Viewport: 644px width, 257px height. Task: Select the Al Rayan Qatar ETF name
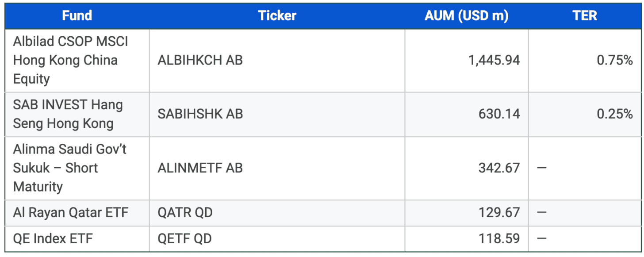coord(70,213)
